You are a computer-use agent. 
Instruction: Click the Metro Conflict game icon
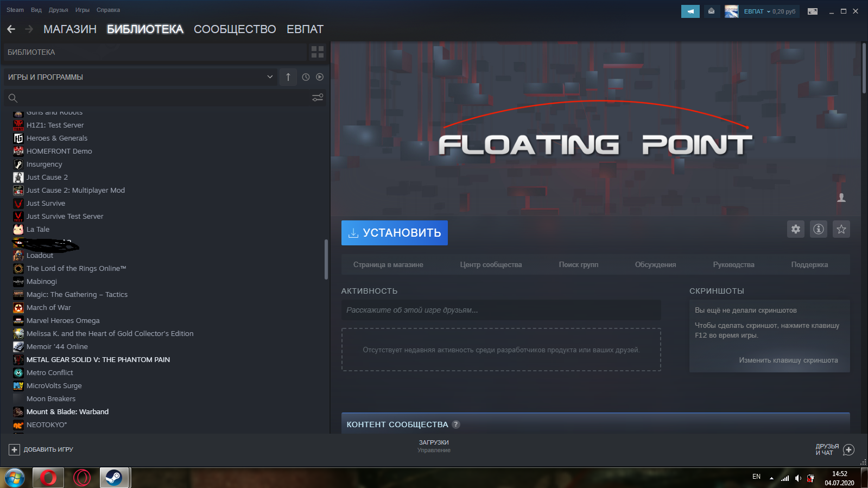click(x=18, y=372)
